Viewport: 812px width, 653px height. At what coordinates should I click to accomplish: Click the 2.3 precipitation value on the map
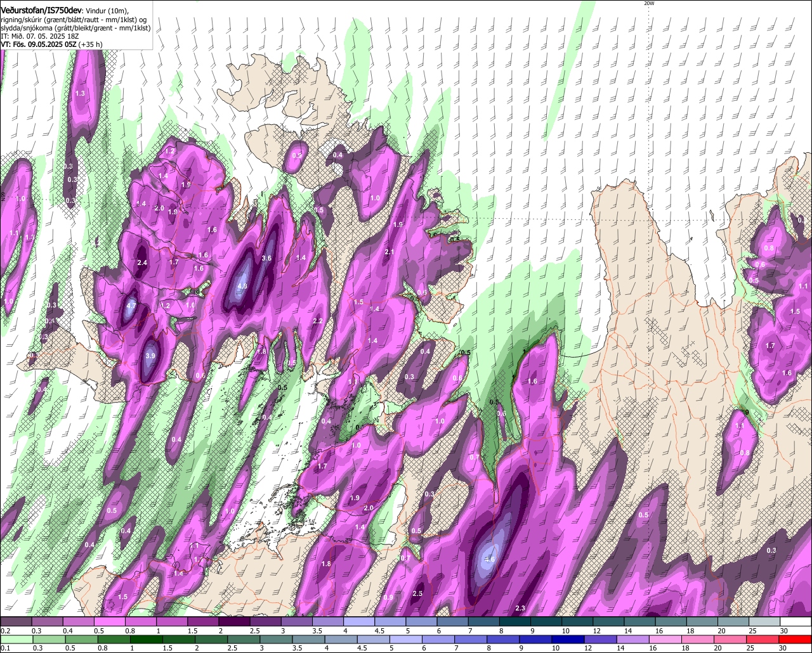click(x=520, y=609)
